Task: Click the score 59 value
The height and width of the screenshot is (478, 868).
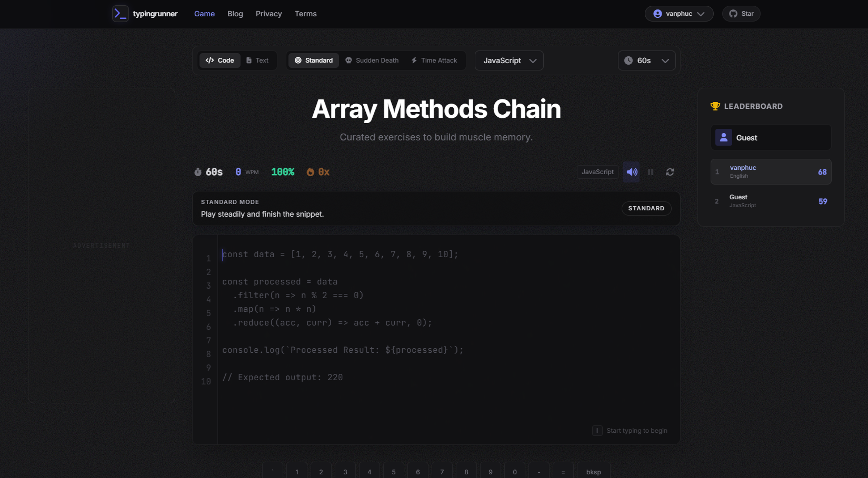Action: click(823, 201)
